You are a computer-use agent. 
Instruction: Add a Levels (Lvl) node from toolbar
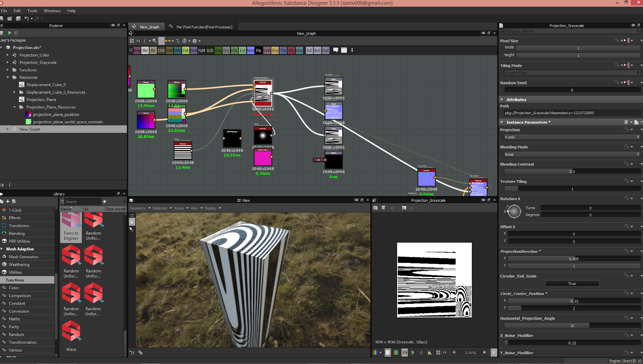click(242, 51)
